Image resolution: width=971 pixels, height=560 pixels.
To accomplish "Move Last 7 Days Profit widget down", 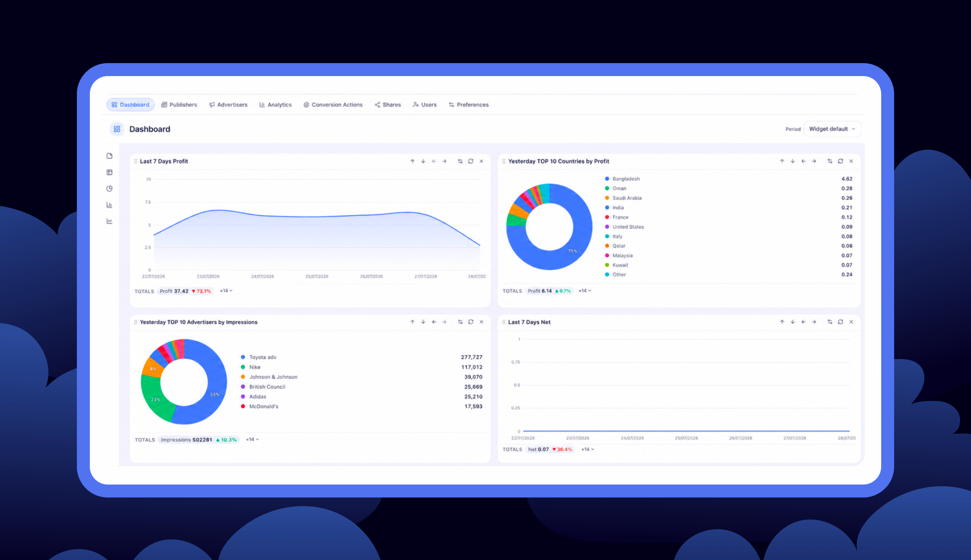I will (423, 161).
